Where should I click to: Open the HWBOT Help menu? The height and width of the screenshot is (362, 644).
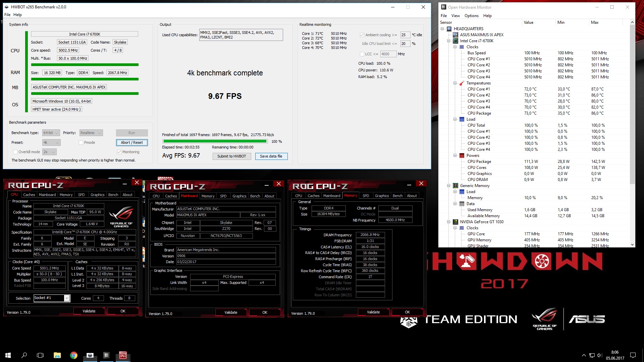click(17, 15)
